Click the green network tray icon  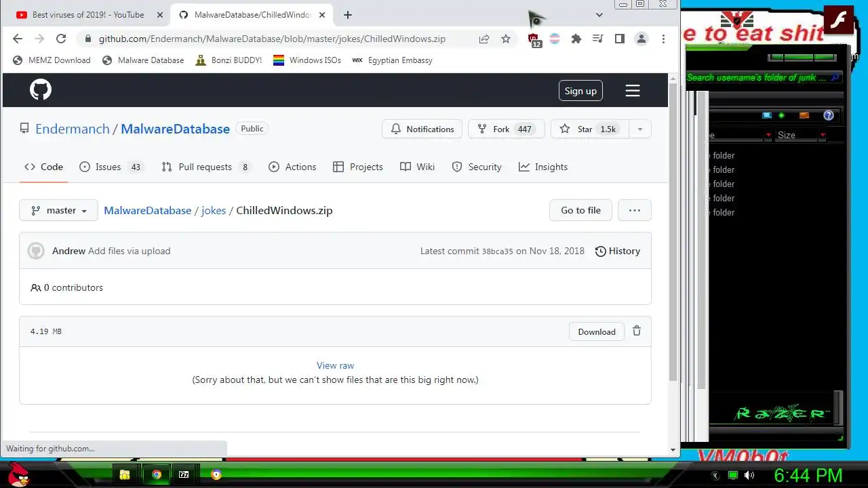(733, 476)
